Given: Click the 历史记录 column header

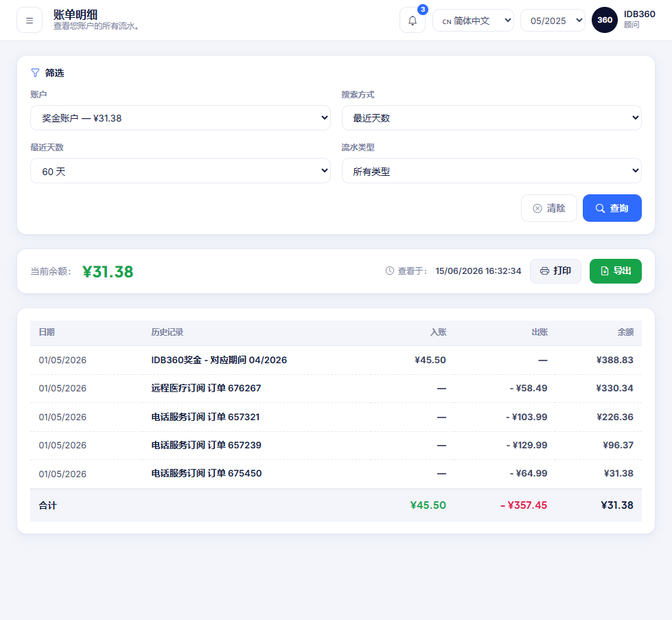Looking at the screenshot, I should 167,332.
